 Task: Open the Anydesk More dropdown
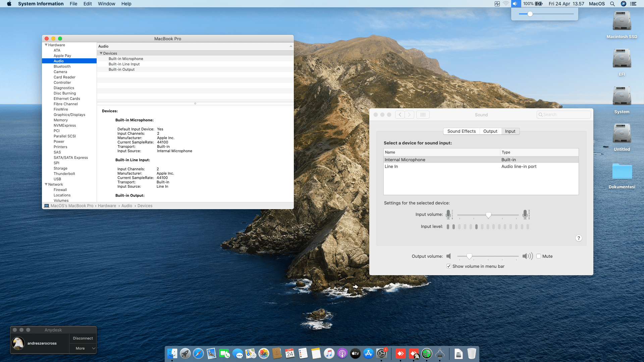coord(83,348)
